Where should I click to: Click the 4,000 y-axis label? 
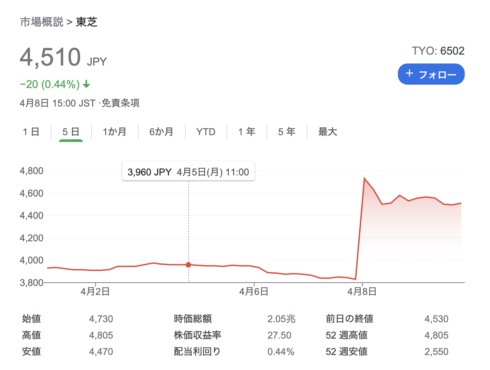click(x=31, y=260)
